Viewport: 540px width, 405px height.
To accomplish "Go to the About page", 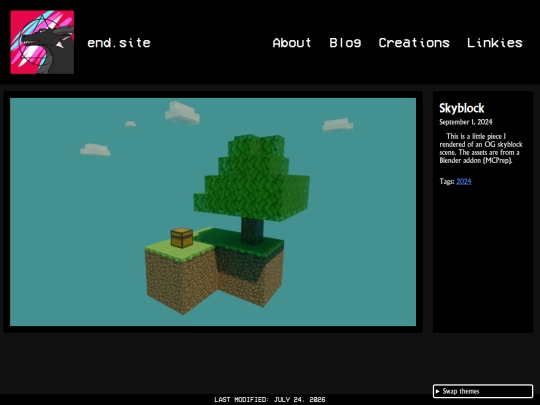I will (292, 43).
